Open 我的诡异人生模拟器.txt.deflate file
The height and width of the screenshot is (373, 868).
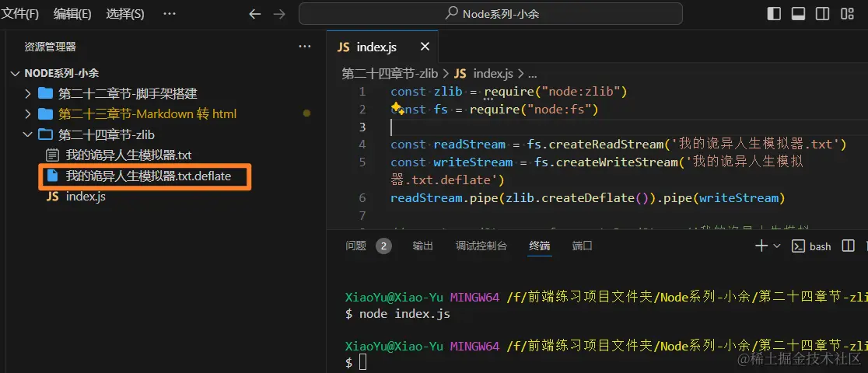tap(148, 176)
